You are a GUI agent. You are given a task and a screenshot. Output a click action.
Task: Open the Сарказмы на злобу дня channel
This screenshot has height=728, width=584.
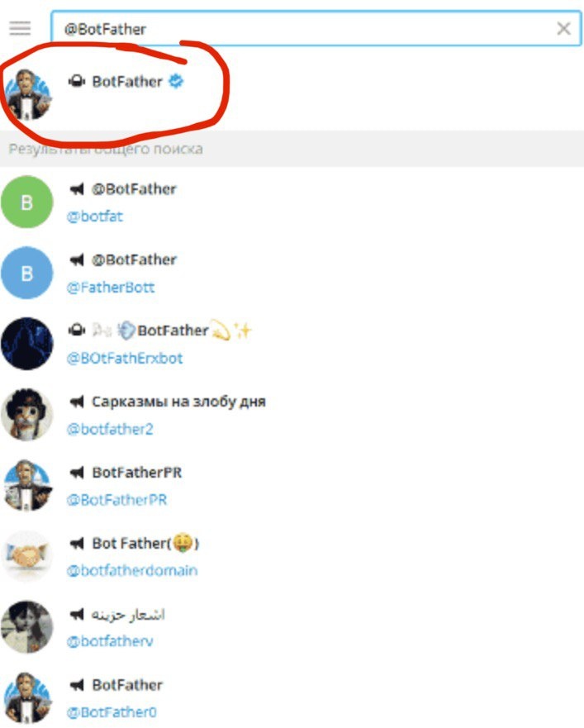[292, 415]
